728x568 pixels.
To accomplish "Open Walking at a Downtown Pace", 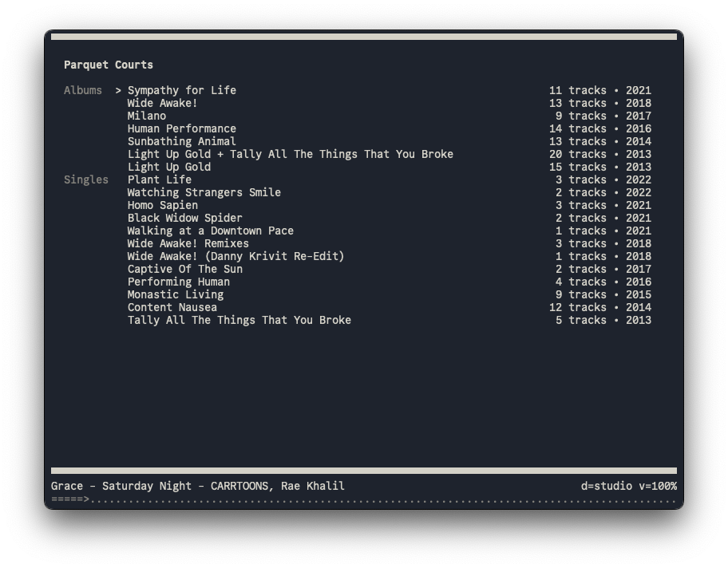I will coord(211,231).
